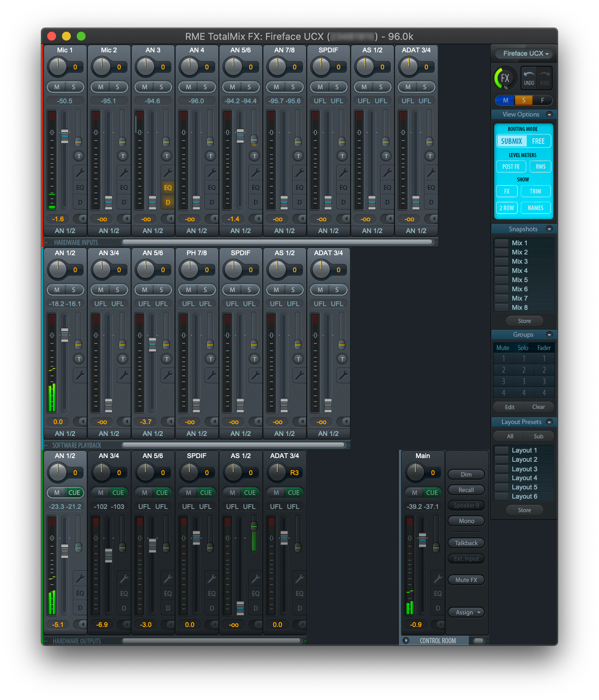The height and width of the screenshot is (700, 599).
Task: Open Mic 1 channel settings wrench
Action: coord(80,172)
